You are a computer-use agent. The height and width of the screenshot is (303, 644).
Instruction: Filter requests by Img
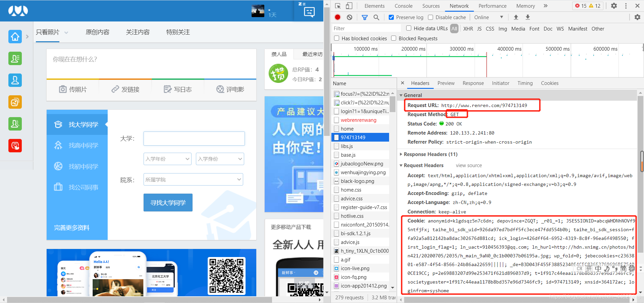tap(502, 29)
